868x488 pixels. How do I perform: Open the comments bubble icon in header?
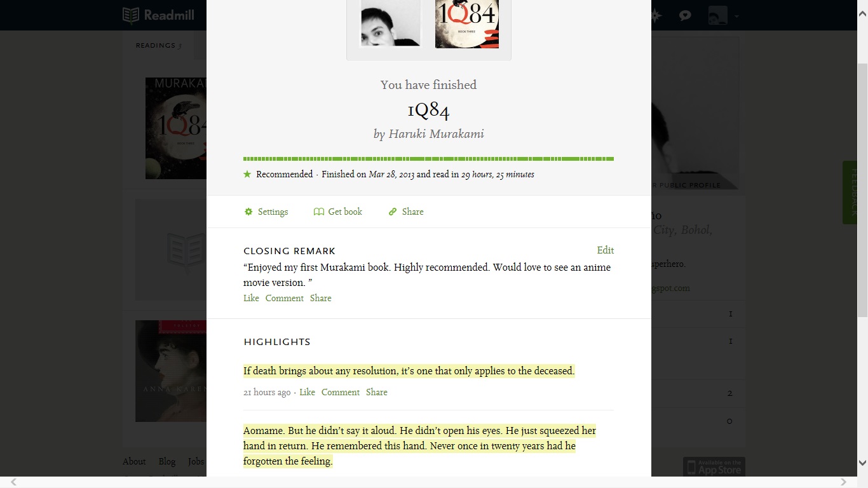[x=685, y=16]
